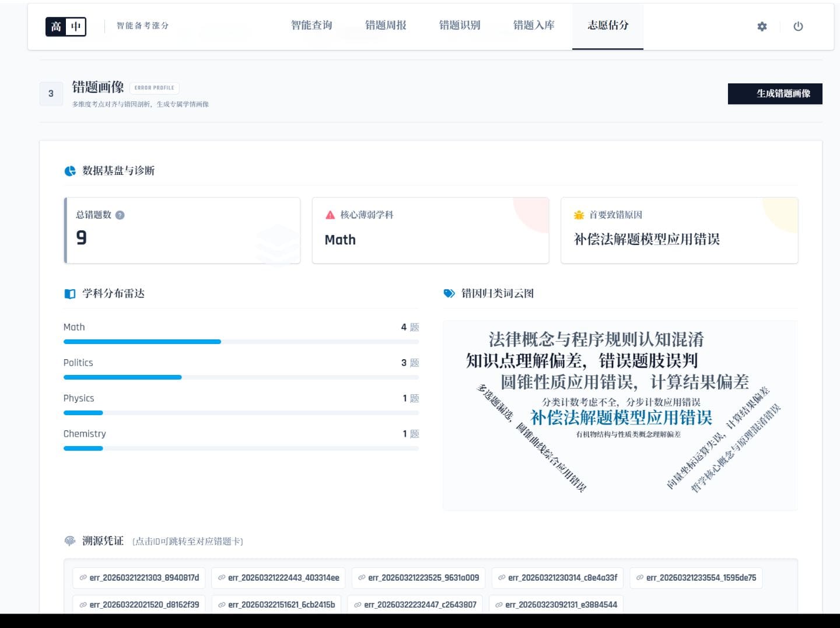840x628 pixels.
Task: Click the pie chart icon by 数据基盘与诊断
Action: [x=70, y=171]
